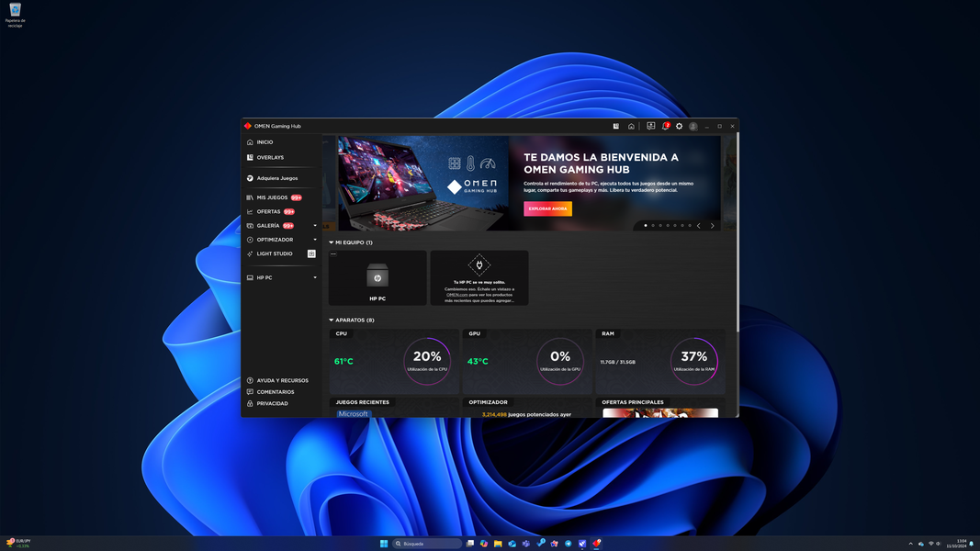Open Task View from the taskbar
This screenshot has width=980, height=551.
470,544
